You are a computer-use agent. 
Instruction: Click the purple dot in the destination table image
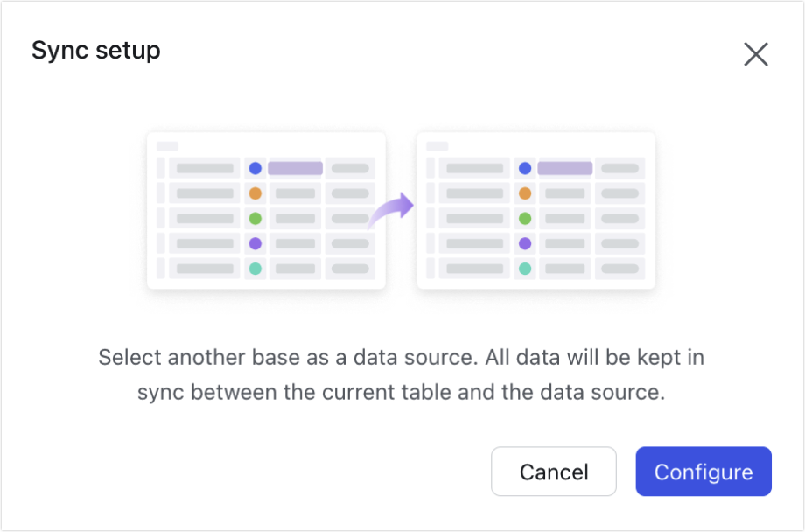525,242
